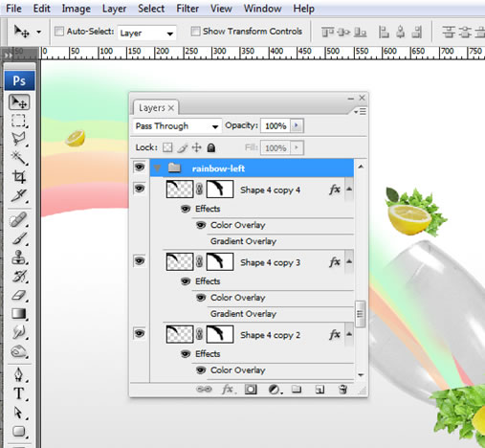Open the Layer menu
The width and height of the screenshot is (485, 448).
[x=114, y=9]
